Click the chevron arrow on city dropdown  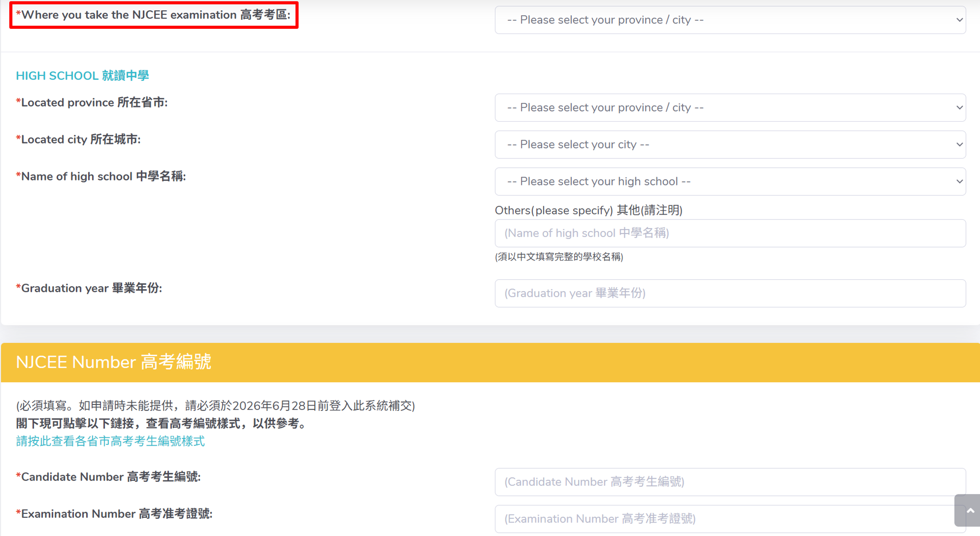[960, 145]
